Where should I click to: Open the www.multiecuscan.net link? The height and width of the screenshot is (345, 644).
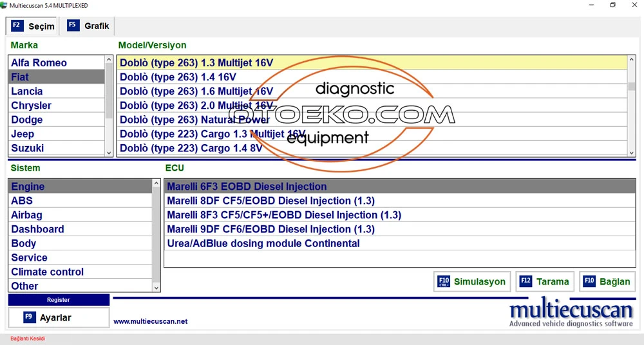click(x=150, y=322)
